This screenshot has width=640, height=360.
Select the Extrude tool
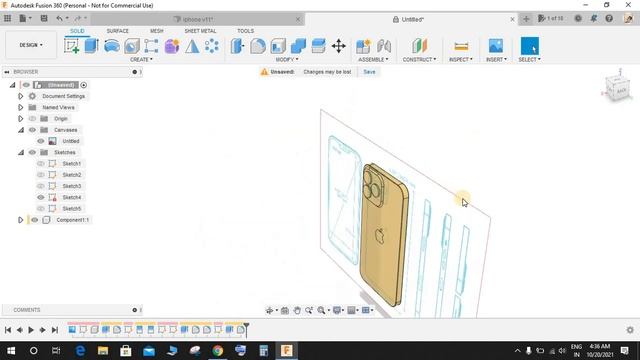pyautogui.click(x=91, y=46)
